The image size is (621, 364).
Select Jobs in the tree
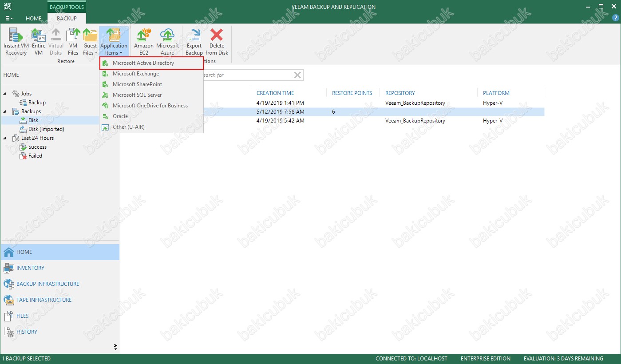click(x=26, y=94)
